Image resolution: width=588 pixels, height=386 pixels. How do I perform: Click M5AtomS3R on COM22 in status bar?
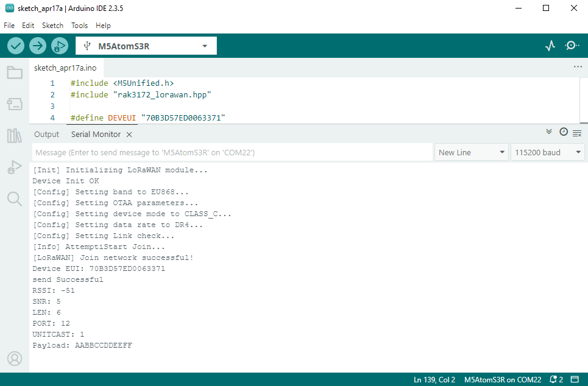[503, 379]
